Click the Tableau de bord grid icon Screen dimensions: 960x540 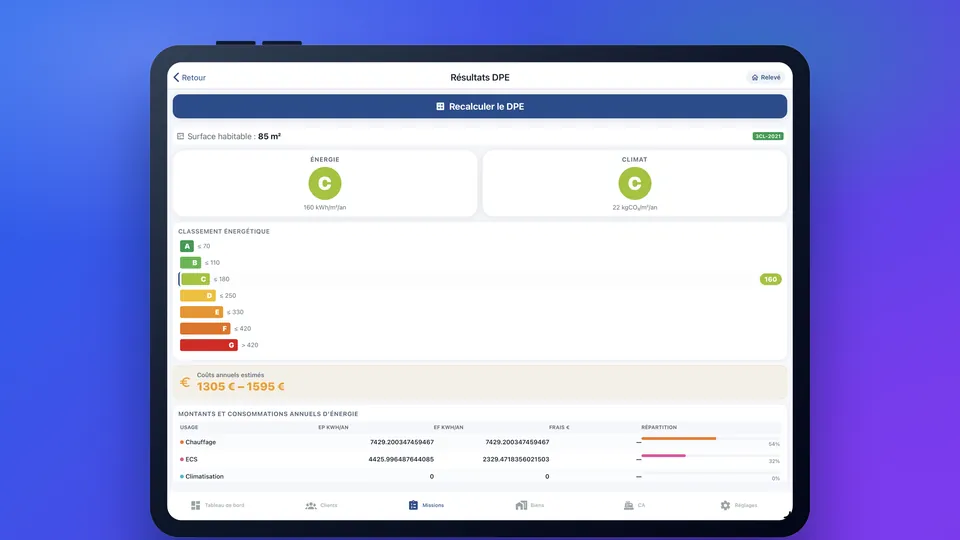point(195,505)
